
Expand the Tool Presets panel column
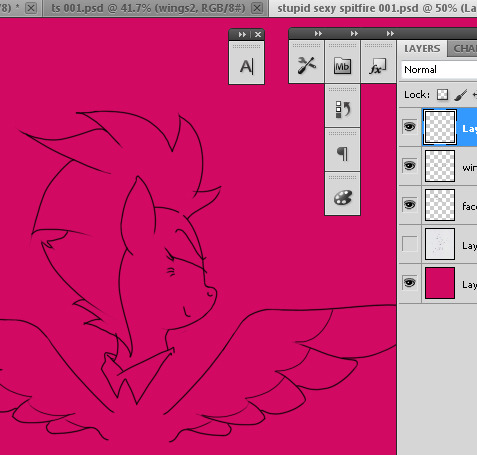click(318, 33)
